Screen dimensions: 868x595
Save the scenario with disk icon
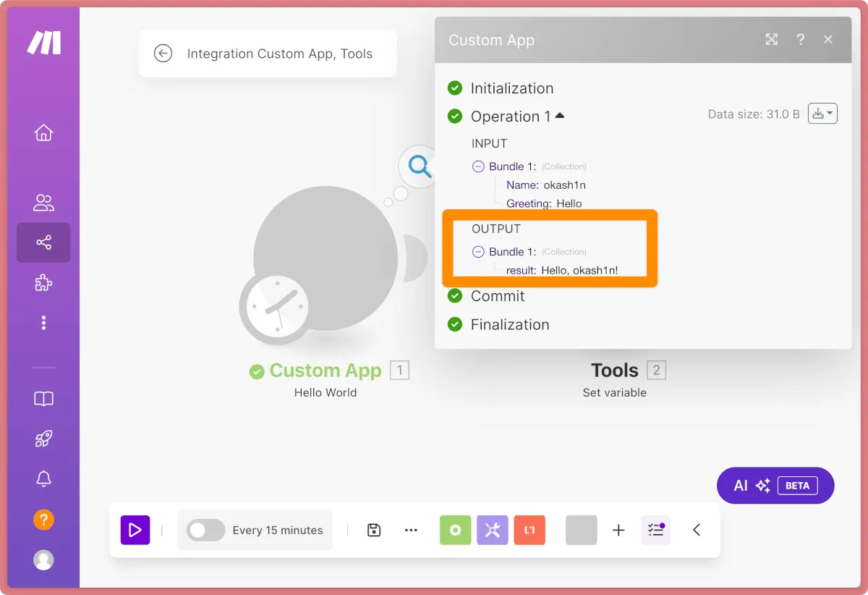pyautogui.click(x=374, y=530)
